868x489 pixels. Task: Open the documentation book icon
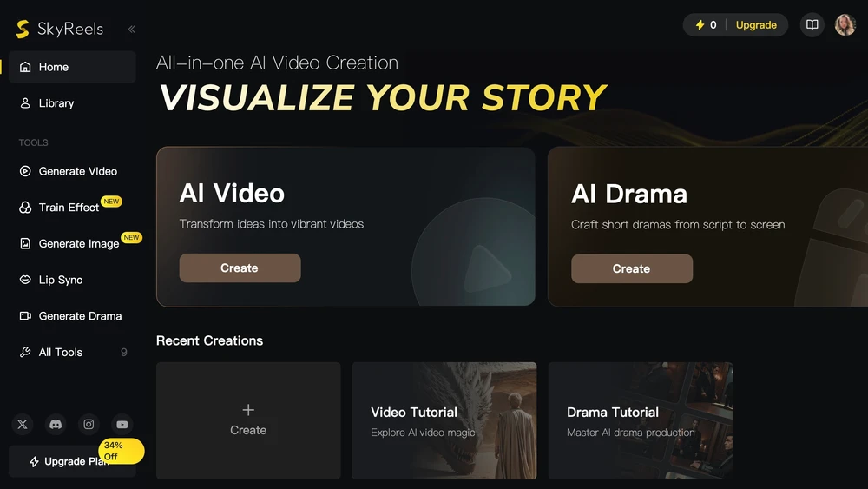click(812, 25)
